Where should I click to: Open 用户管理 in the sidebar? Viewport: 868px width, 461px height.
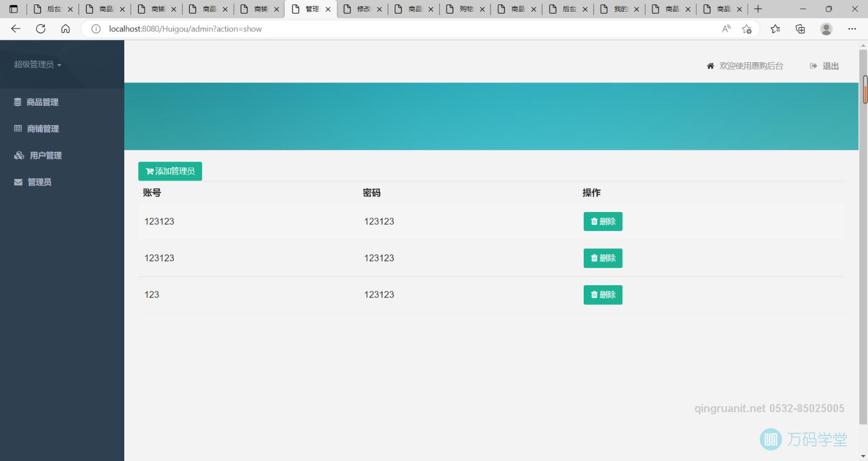pyautogui.click(x=38, y=155)
